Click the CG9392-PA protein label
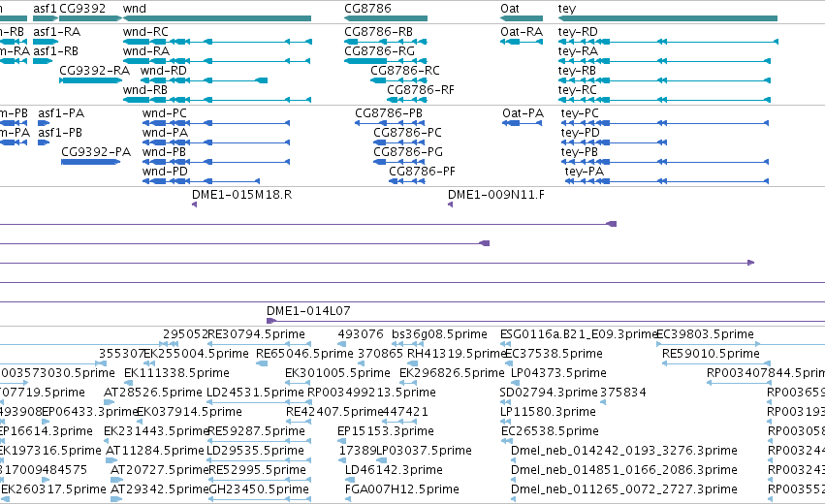Viewport: 825px width, 504px height. point(96,152)
